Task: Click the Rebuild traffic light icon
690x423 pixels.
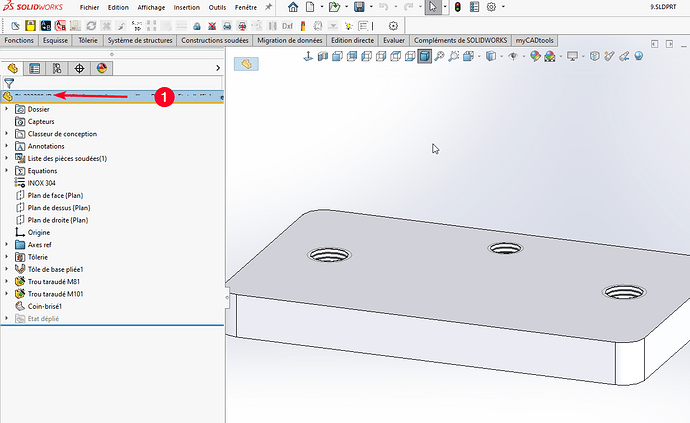Action: click(458, 7)
